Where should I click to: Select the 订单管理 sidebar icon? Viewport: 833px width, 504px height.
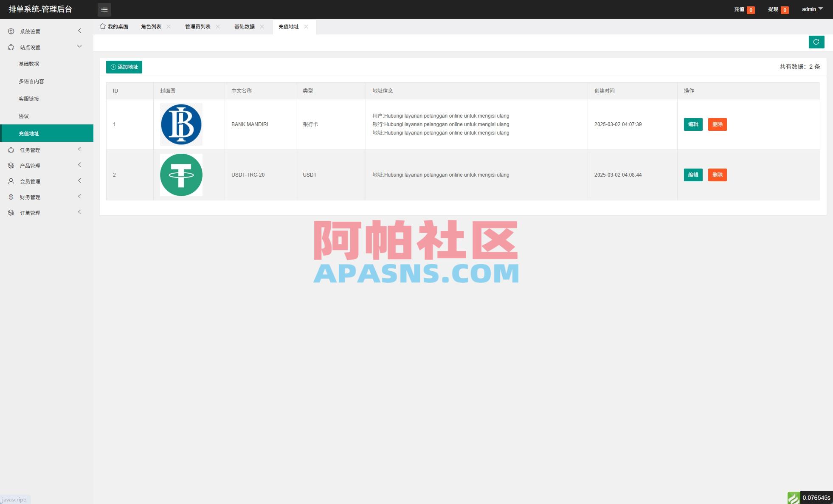point(11,212)
